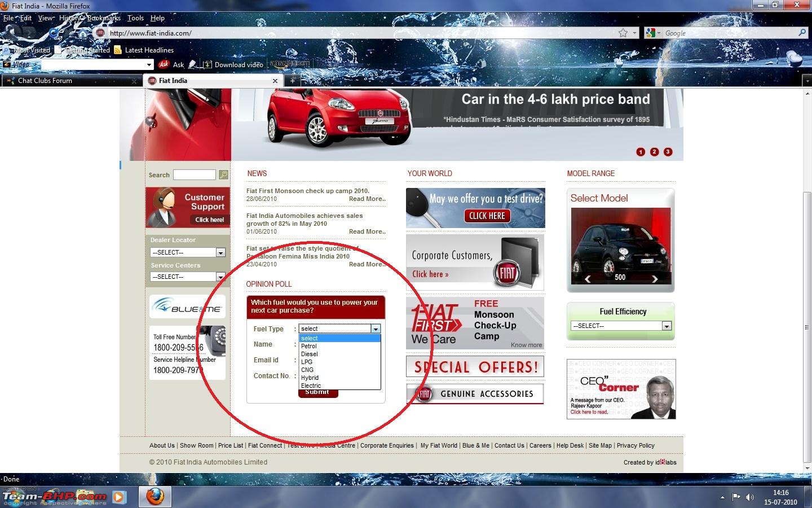Open the Monsoon Check-Up Camp Know more link
Screen dimensions: 812x508
click(526, 345)
